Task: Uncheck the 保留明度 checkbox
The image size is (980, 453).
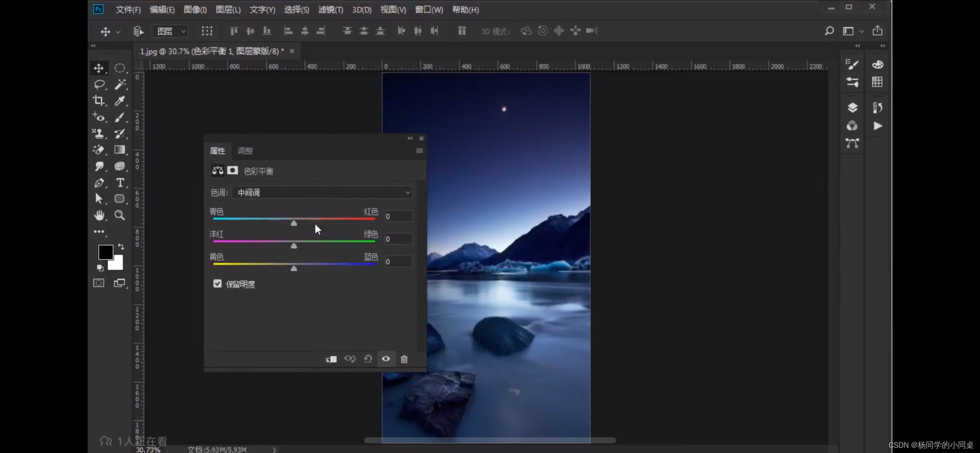Action: pyautogui.click(x=217, y=284)
